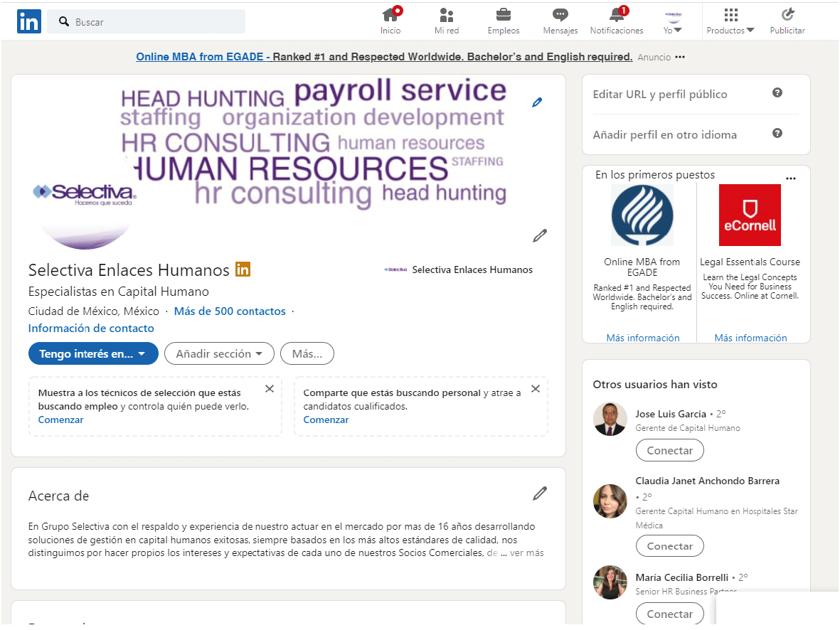Click 'Online MBA from EGADE' sidebar ad title
840x630 pixels.
click(x=642, y=267)
